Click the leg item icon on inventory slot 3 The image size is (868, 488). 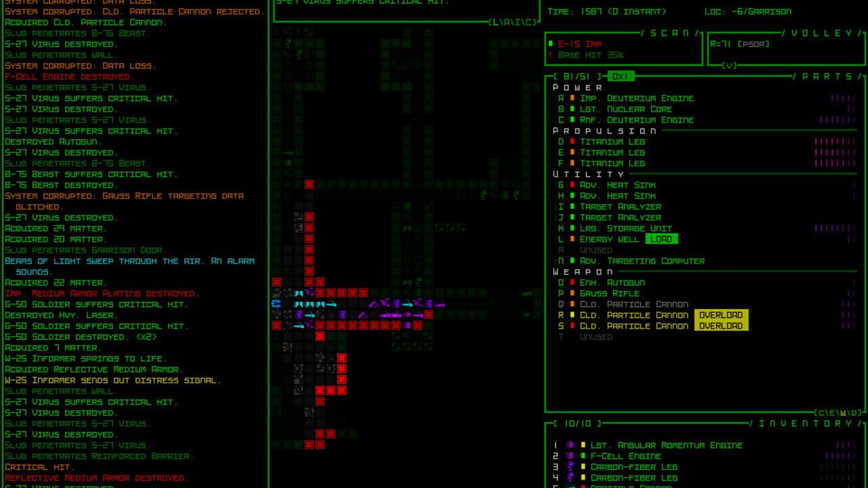tap(570, 467)
